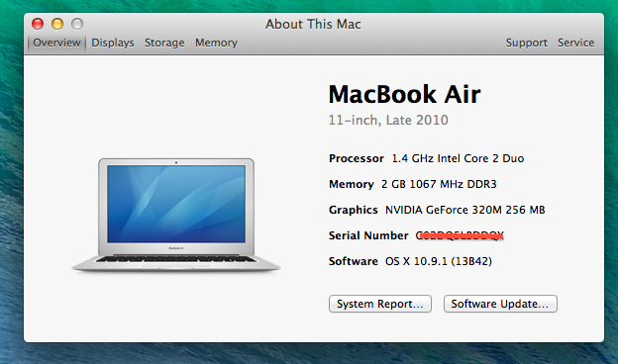The image size is (618, 364).
Task: Click the redacted serial number value
Action: tap(460, 235)
